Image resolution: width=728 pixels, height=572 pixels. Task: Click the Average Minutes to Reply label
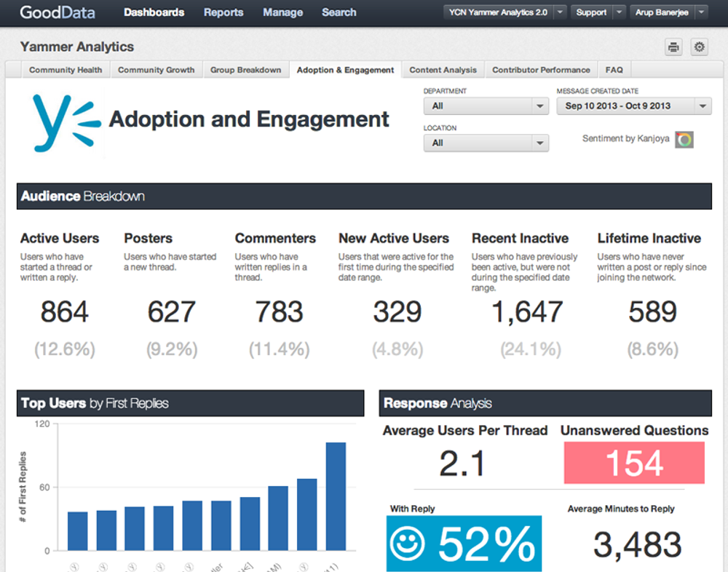pos(621,509)
